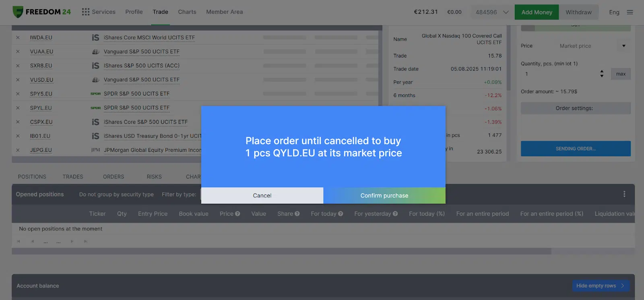Image resolution: width=644 pixels, height=300 pixels.
Task: Toggle Do not group by security type
Action: point(116,194)
